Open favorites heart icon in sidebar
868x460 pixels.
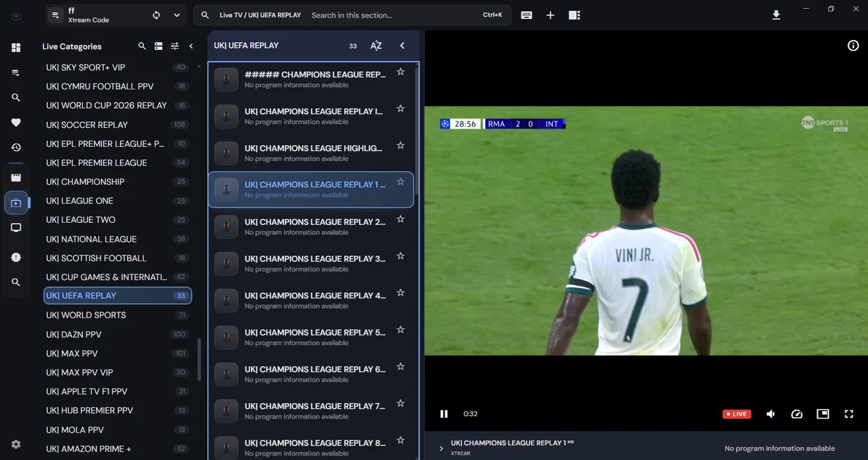click(x=16, y=123)
